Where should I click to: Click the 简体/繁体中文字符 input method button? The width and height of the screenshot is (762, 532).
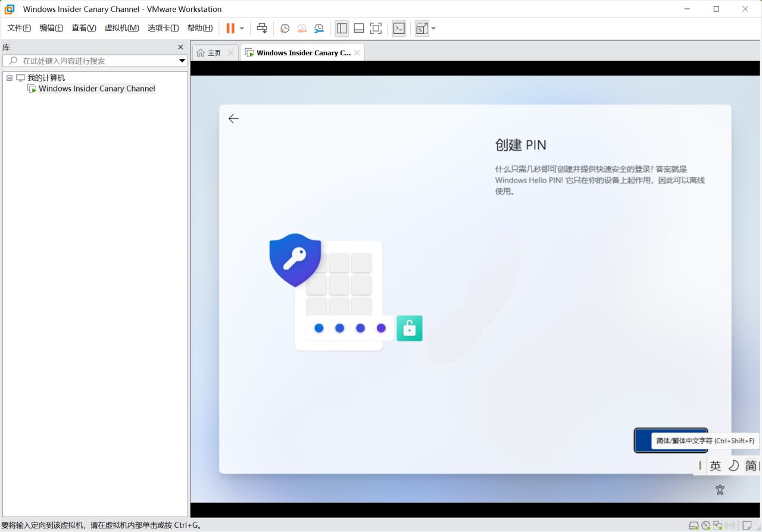point(671,440)
